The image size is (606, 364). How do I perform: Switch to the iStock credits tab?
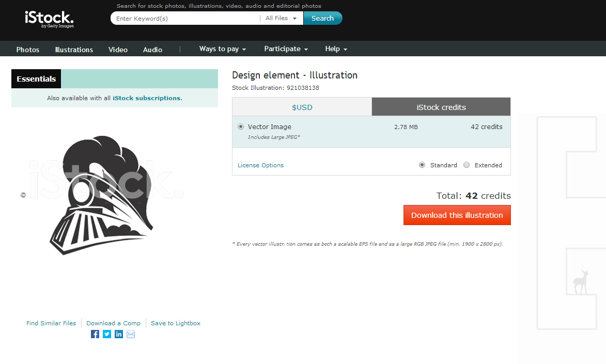[x=441, y=107]
